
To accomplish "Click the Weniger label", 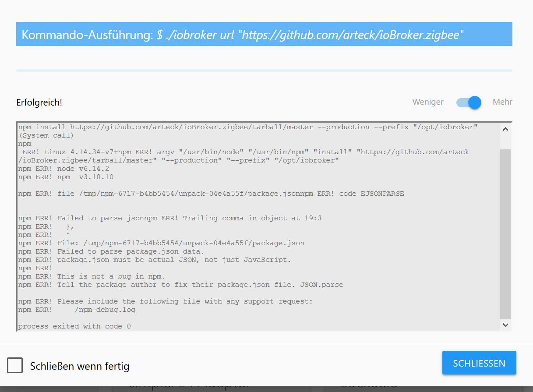I will coord(427,102).
